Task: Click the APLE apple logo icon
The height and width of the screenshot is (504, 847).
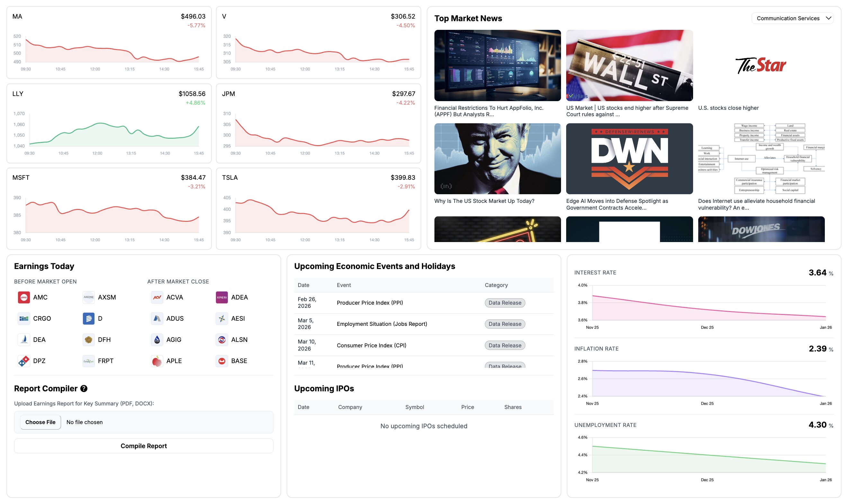Action: click(157, 361)
